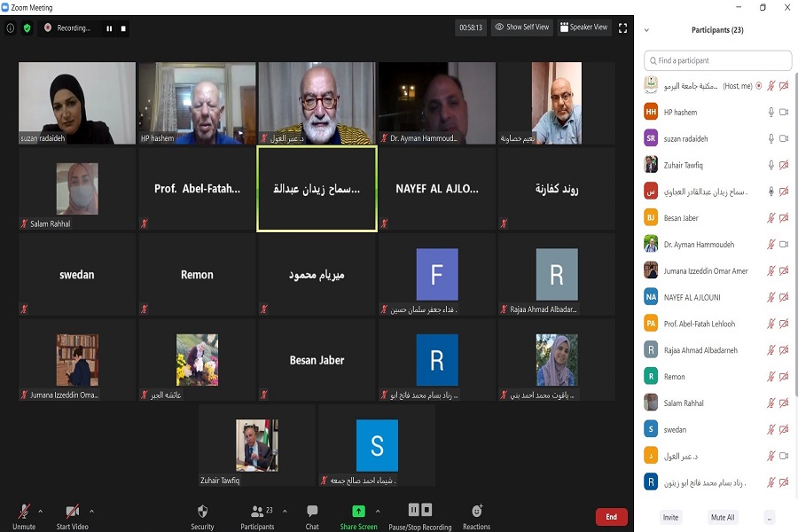798x532 pixels.
Task: Expand the Participants options arrow
Action: click(285, 511)
